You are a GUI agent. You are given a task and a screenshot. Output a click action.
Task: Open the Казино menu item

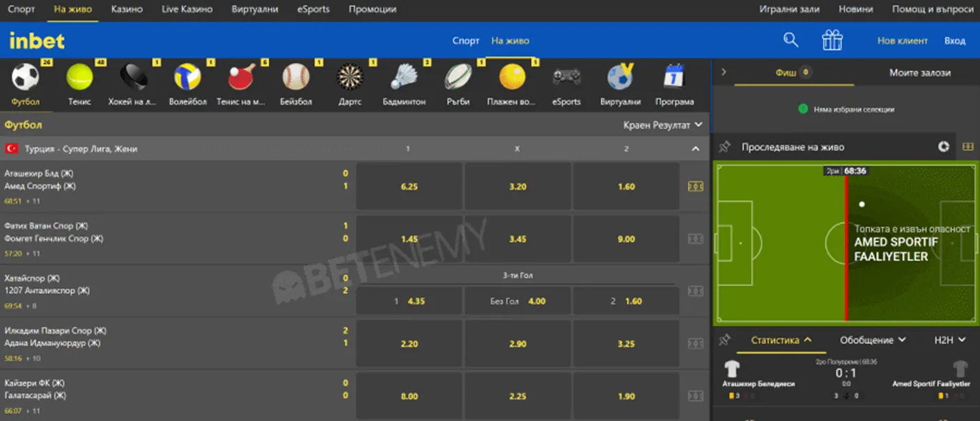point(127,9)
